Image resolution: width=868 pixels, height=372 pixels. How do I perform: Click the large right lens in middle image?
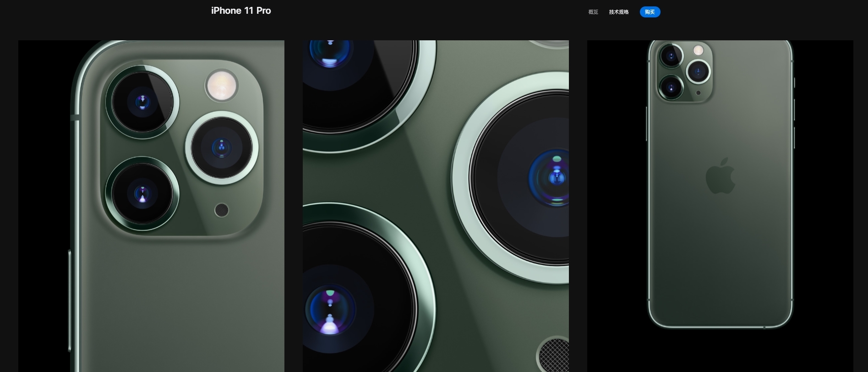point(527,178)
